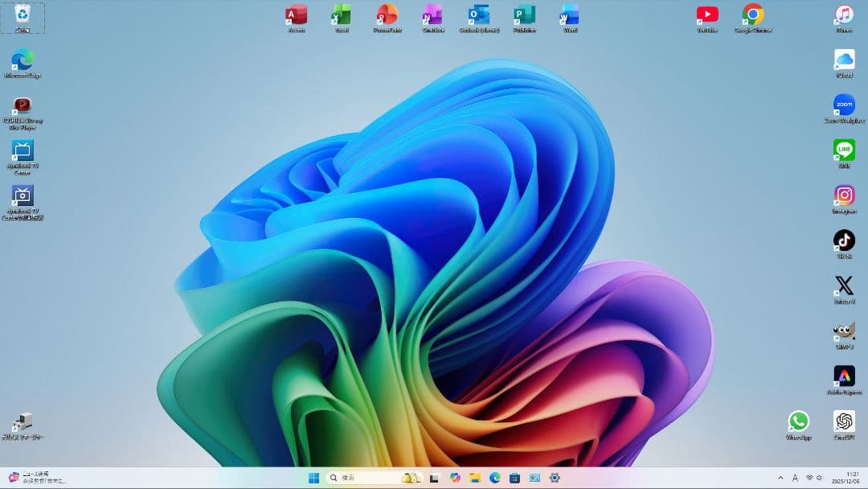Open the Start menu
Viewport: 868px width, 489px height.
tap(313, 477)
